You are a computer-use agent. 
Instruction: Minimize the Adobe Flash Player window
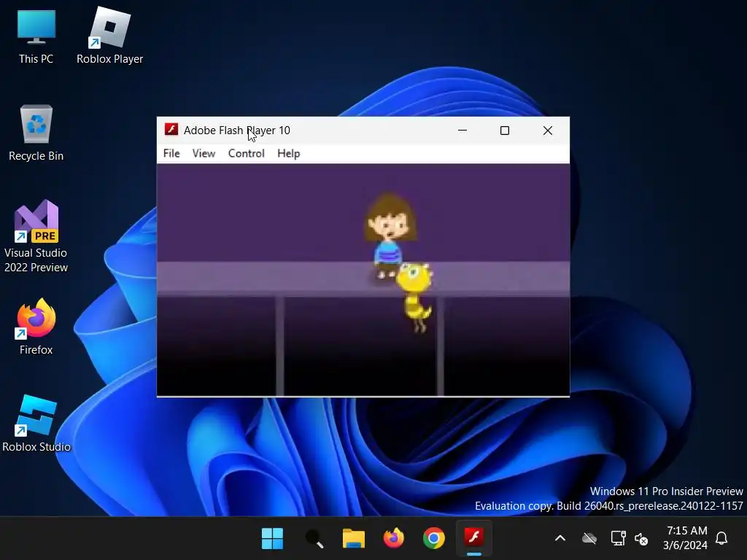click(462, 131)
